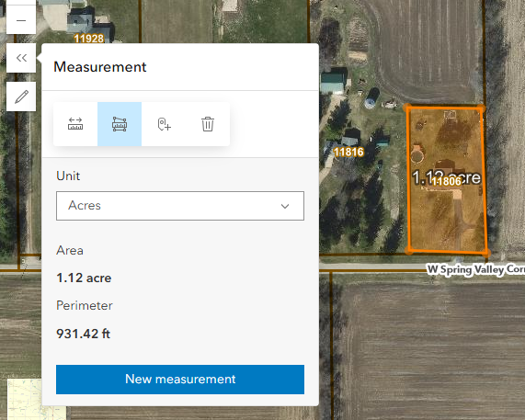Start a New measurement
525x420 pixels.
(x=180, y=380)
